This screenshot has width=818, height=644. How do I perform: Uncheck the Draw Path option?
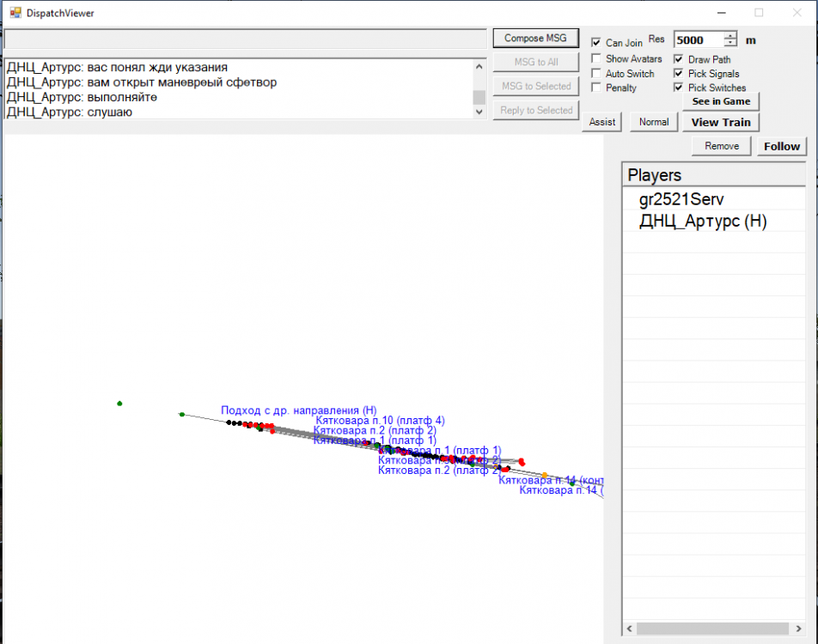(x=679, y=60)
